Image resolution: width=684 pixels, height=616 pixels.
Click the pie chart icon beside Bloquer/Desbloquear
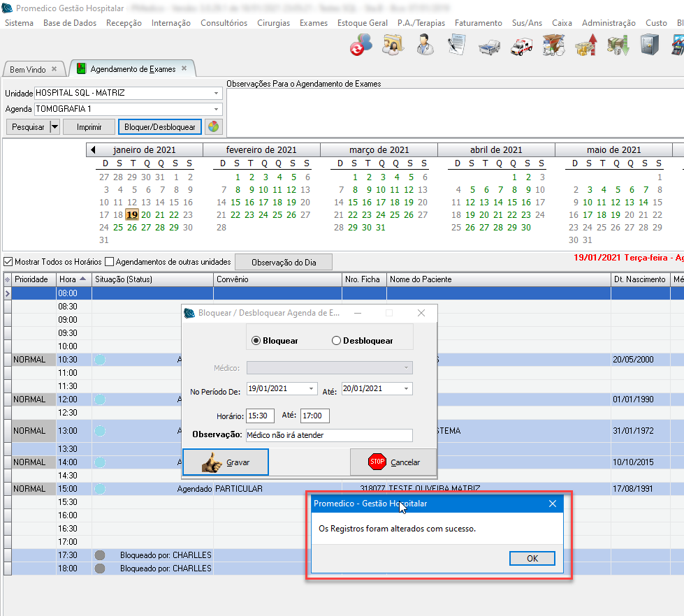213,127
